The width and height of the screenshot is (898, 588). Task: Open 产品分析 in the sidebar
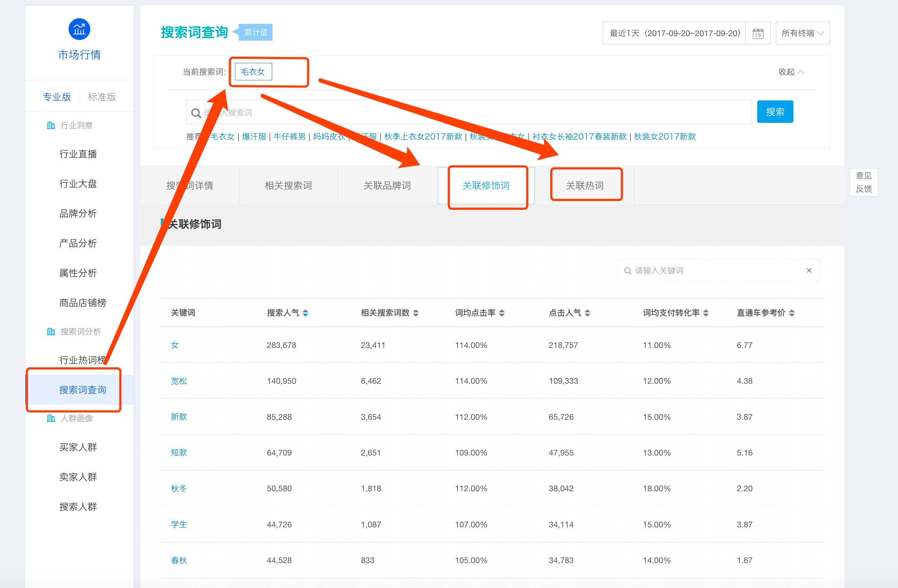pyautogui.click(x=78, y=243)
